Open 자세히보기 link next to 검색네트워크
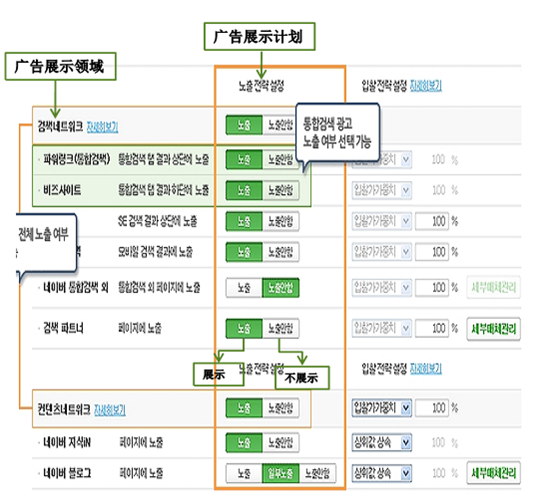This screenshot has width=542, height=501. pos(102,127)
